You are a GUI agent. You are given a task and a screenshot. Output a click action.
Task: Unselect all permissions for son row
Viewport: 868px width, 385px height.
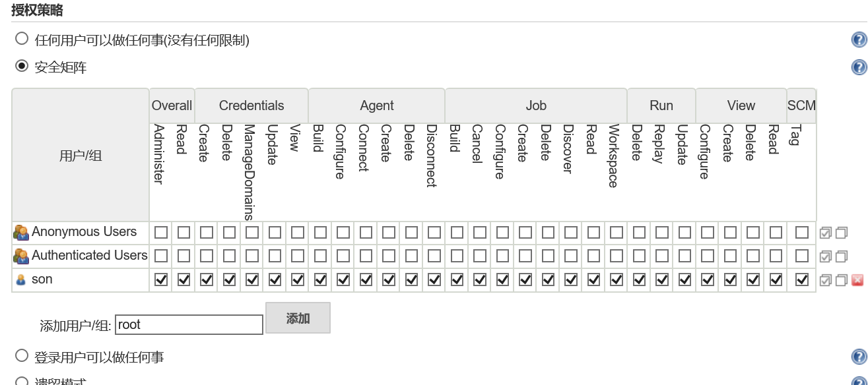tap(841, 280)
